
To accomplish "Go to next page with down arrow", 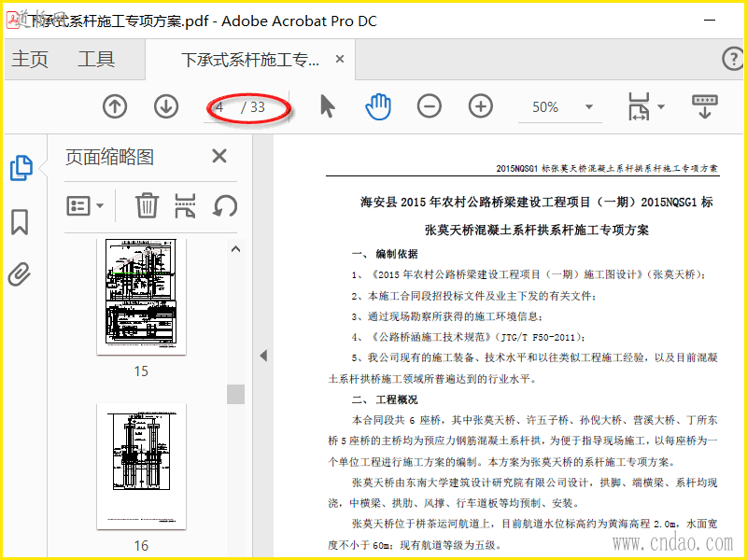I will click(166, 106).
